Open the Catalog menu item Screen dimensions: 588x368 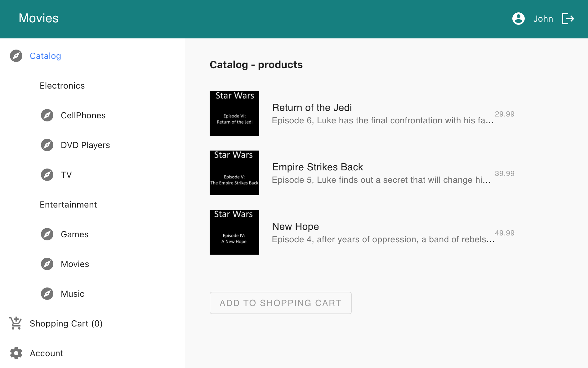46,56
